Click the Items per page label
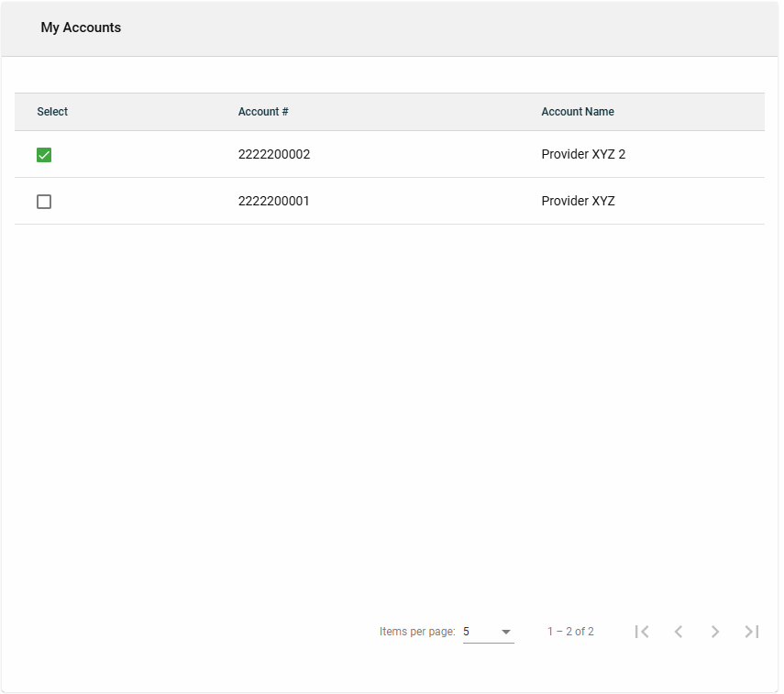The height and width of the screenshot is (694, 784). click(x=417, y=632)
